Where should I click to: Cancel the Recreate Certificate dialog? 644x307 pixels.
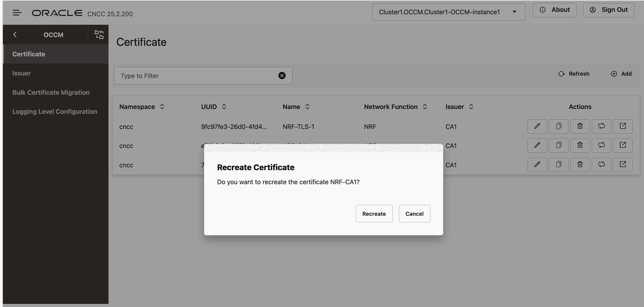tap(414, 214)
